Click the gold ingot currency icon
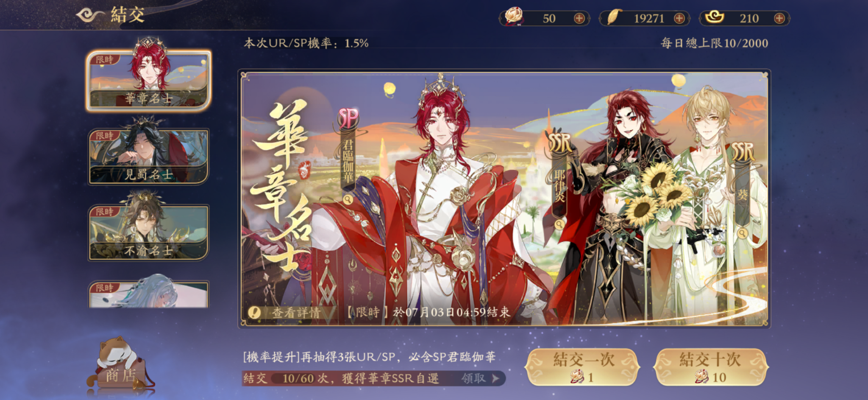The height and width of the screenshot is (400, 868). click(x=714, y=17)
